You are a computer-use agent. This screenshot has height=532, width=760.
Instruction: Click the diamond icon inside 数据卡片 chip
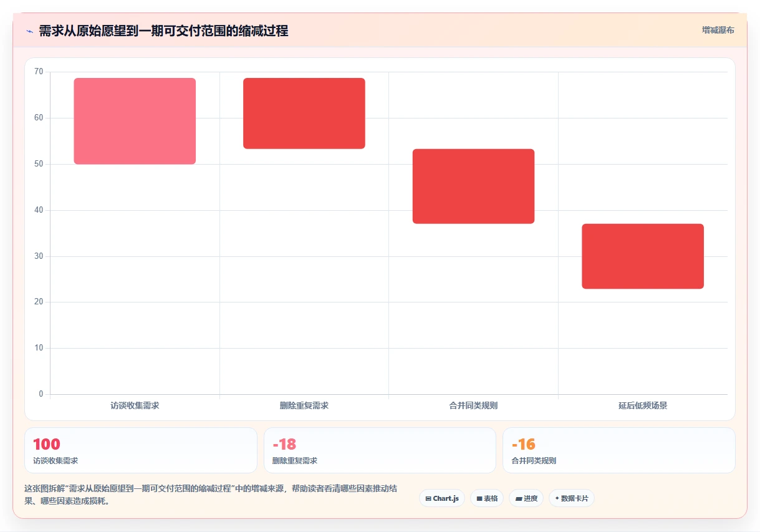557,498
